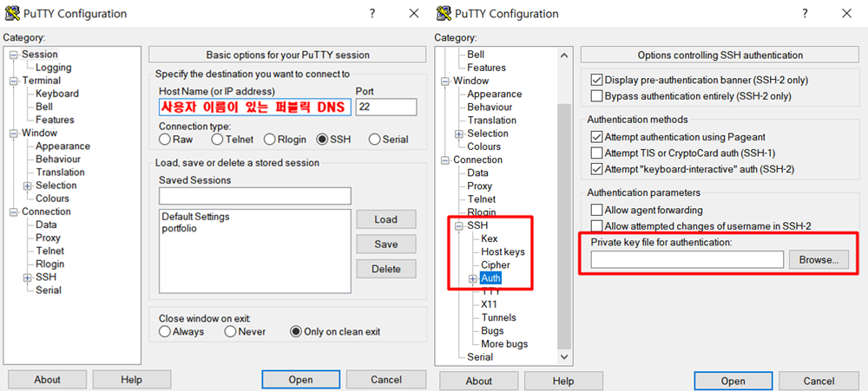Select Keyboard in left category tree
Screen dimensions: 868x391
[57, 94]
